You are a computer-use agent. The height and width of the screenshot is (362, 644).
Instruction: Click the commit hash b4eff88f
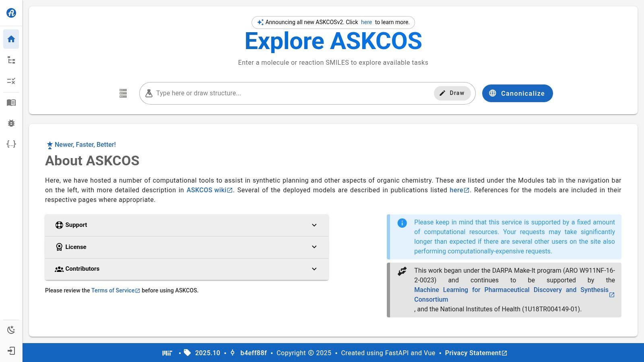point(254,353)
